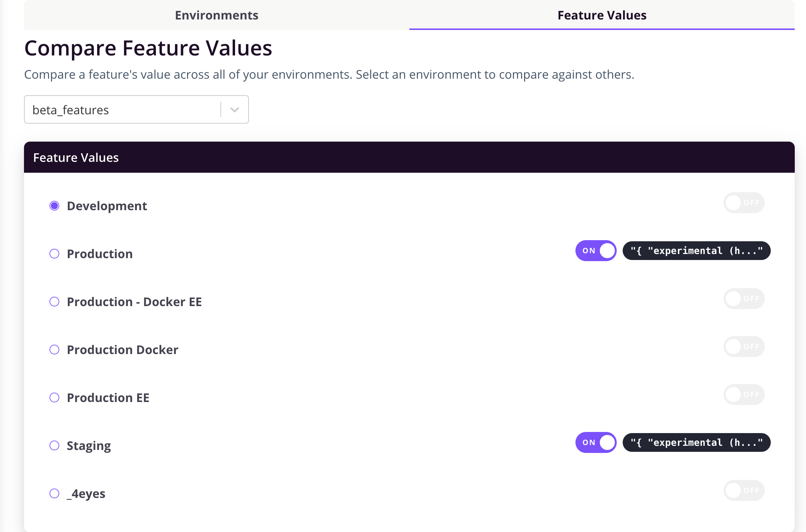Viewport: 806px width, 532px height.
Task: Switch to the Environments tab
Action: click(x=217, y=15)
